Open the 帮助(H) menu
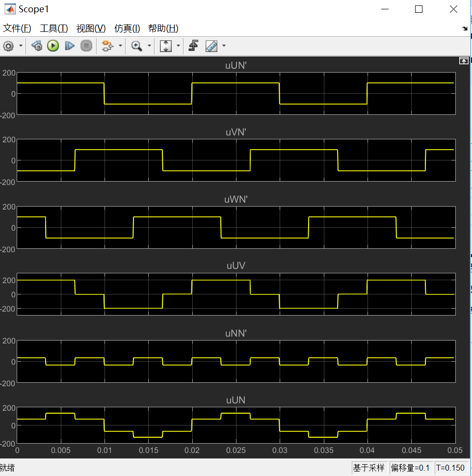The width and height of the screenshot is (472, 476). (x=163, y=28)
